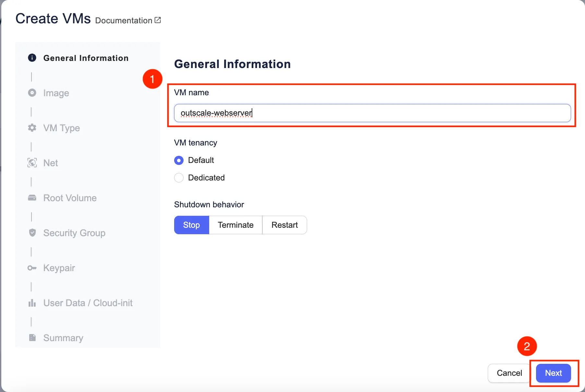
Task: Jump to the Summary step label
Action: [x=63, y=338]
